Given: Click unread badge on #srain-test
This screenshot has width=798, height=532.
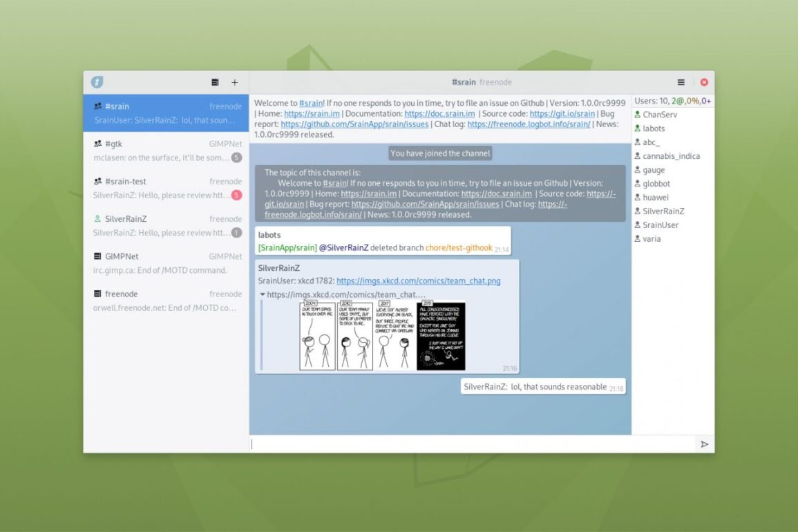Looking at the screenshot, I should pyautogui.click(x=236, y=195).
